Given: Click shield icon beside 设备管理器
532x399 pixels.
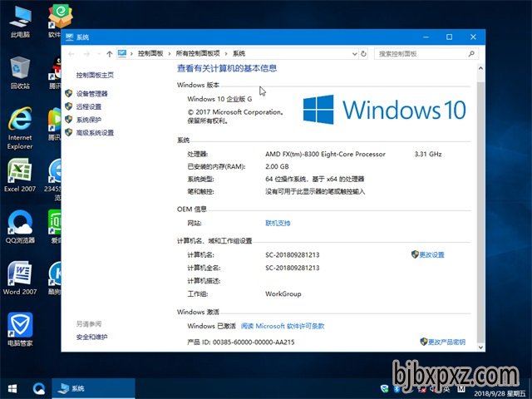Looking at the screenshot, I should tap(69, 93).
